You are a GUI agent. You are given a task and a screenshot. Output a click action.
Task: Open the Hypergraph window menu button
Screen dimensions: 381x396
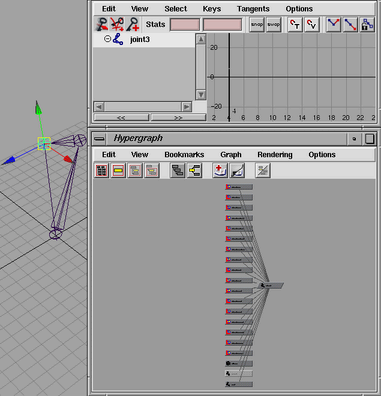[99, 138]
